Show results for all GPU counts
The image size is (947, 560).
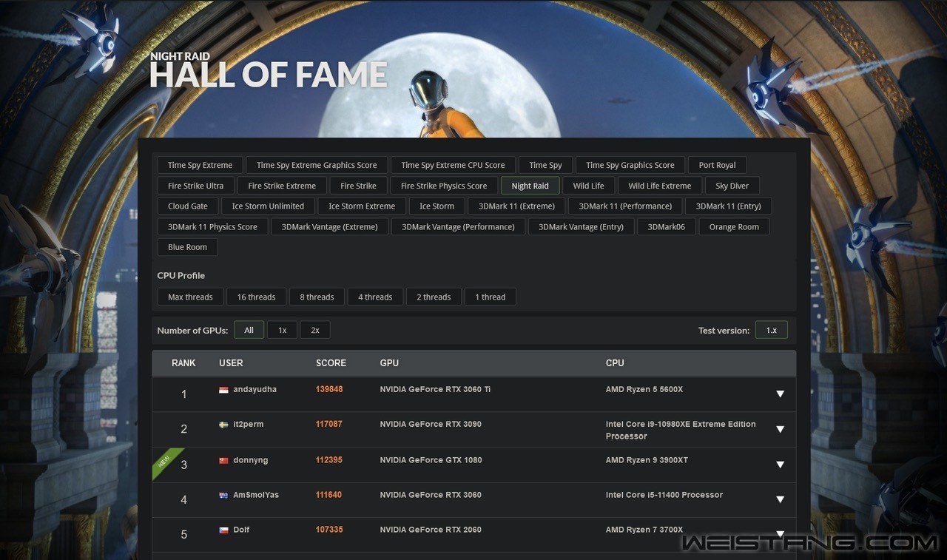click(249, 330)
